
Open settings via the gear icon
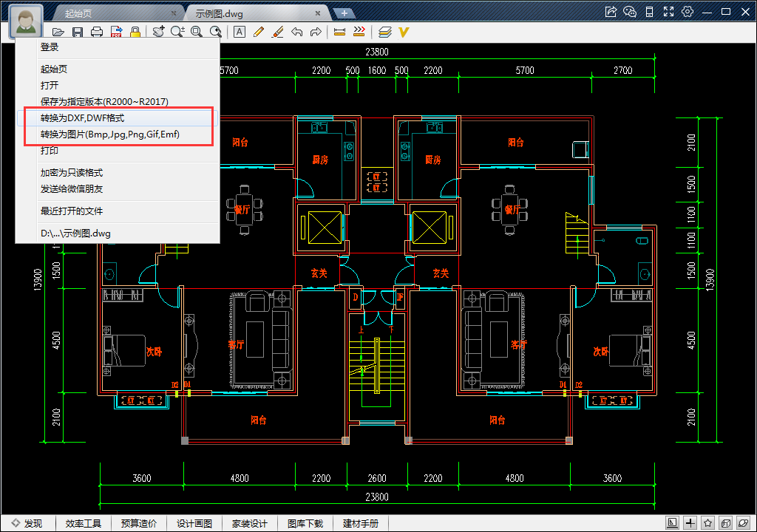(688, 12)
